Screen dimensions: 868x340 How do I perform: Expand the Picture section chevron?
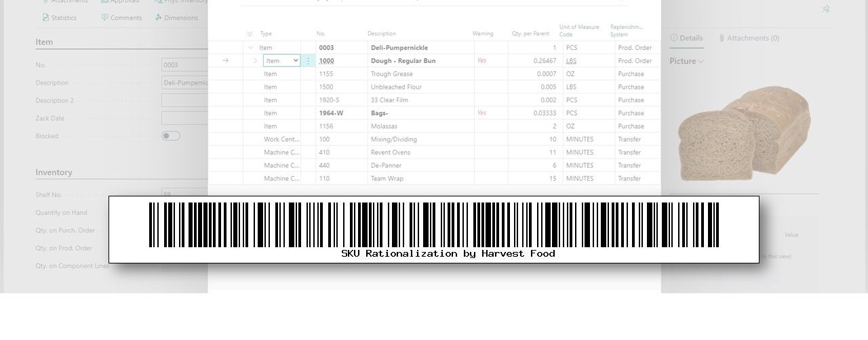click(x=701, y=62)
